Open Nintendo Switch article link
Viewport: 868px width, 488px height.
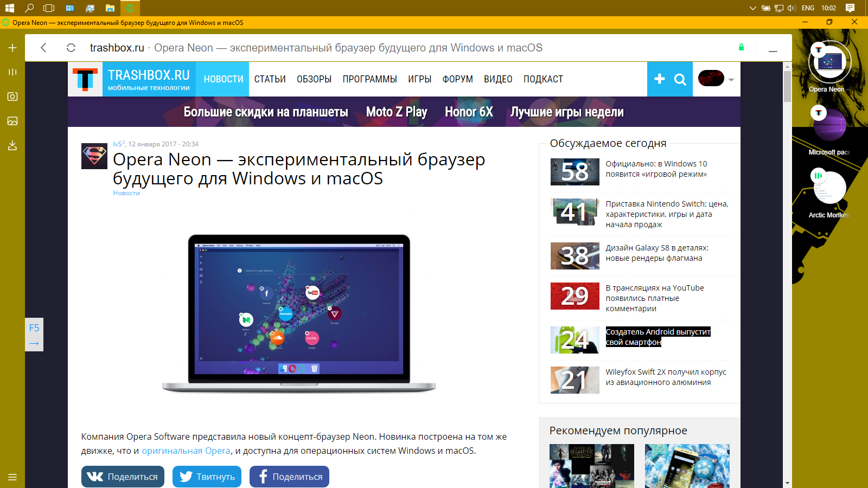667,214
